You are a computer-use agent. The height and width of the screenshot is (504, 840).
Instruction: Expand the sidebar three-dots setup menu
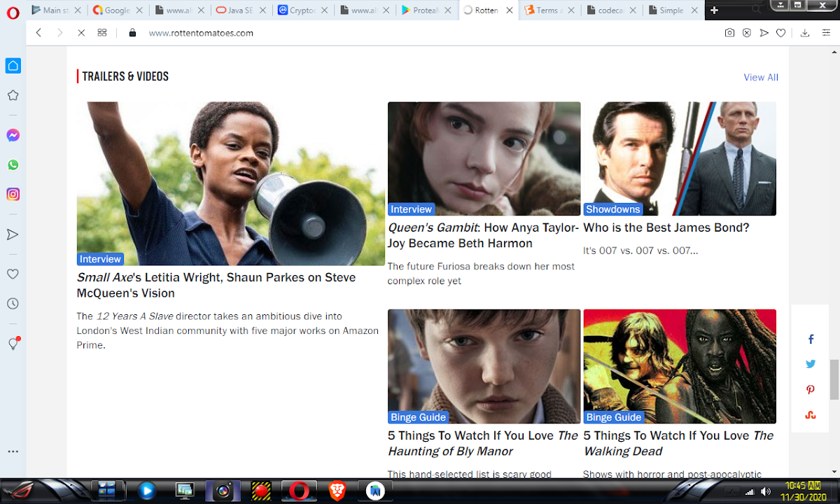13,452
